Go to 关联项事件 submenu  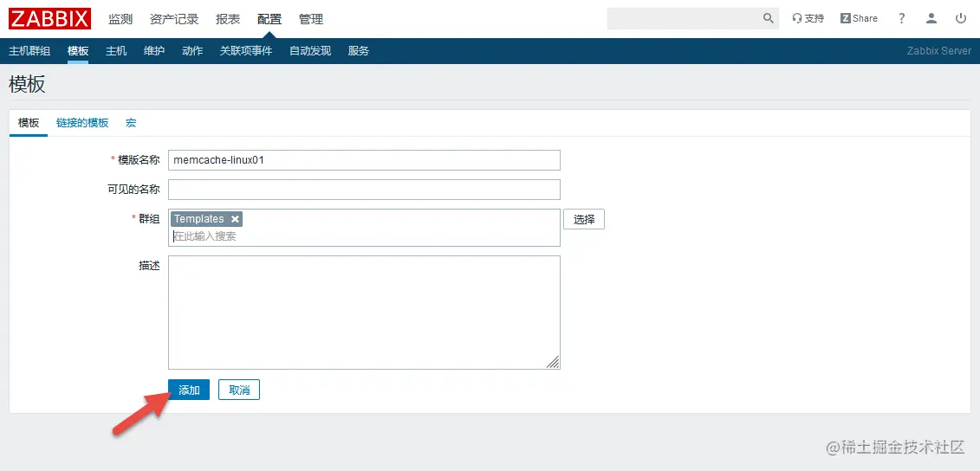click(246, 50)
